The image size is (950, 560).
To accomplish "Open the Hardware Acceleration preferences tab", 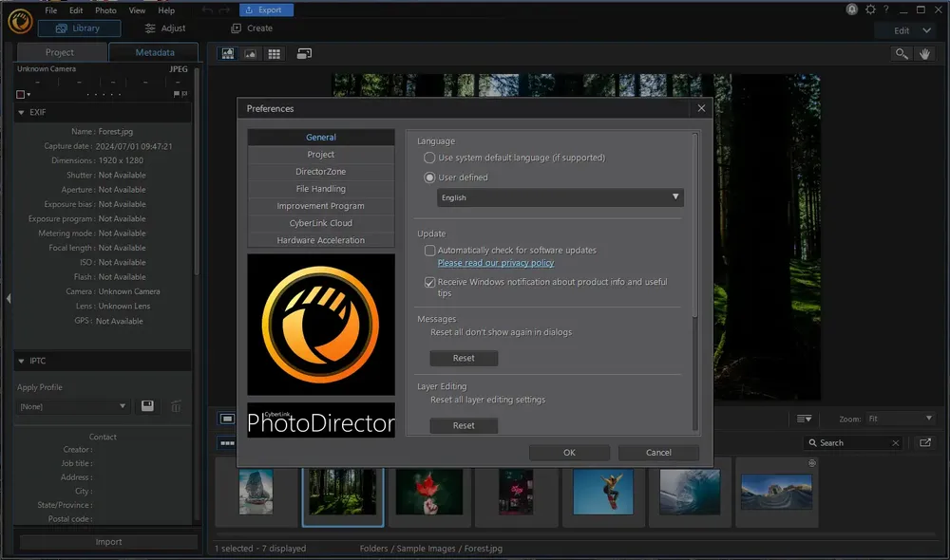I will tap(320, 240).
